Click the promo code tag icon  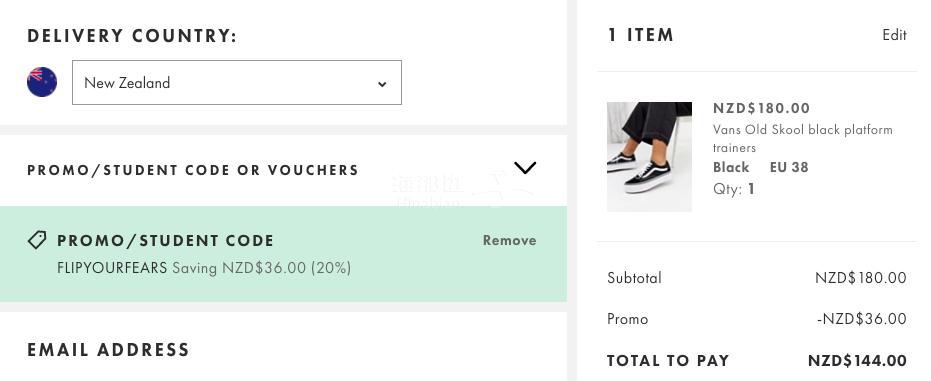(x=37, y=240)
